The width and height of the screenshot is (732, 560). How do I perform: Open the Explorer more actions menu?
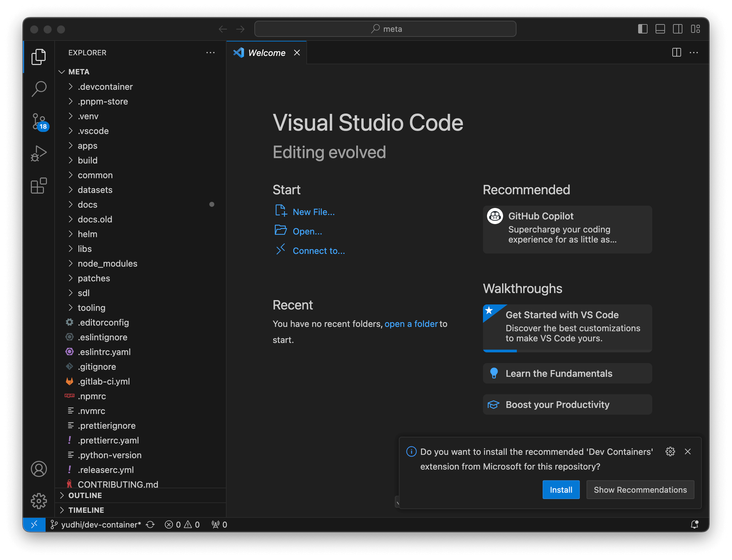[210, 53]
